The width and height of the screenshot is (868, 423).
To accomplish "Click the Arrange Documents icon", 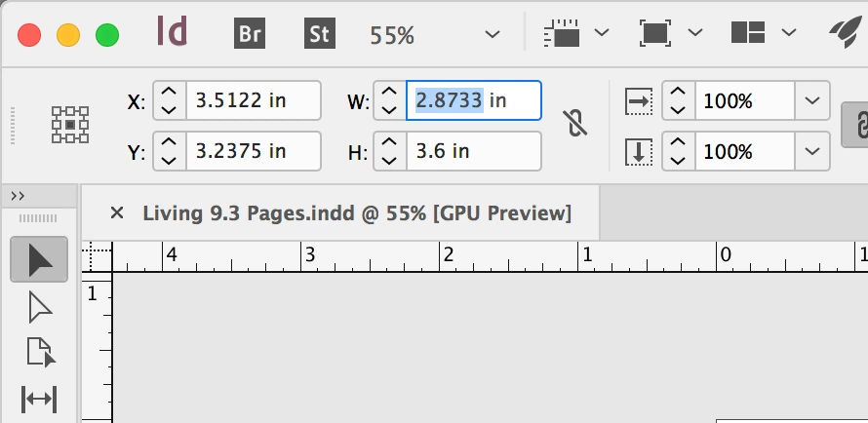I will pos(748,32).
